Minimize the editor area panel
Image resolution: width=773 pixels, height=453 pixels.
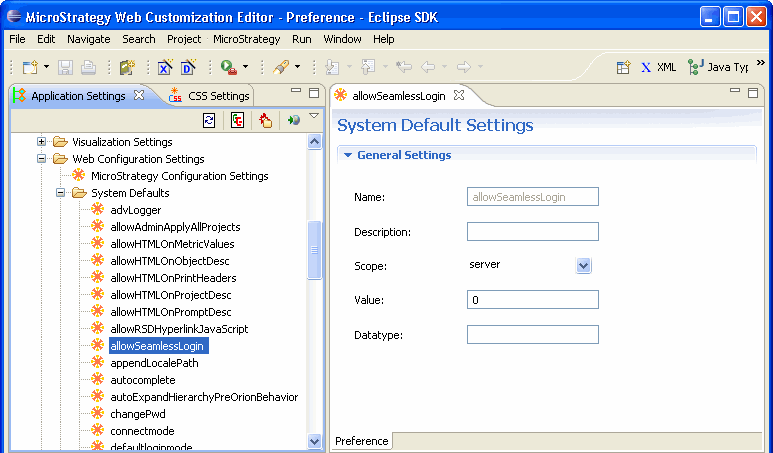[x=735, y=91]
